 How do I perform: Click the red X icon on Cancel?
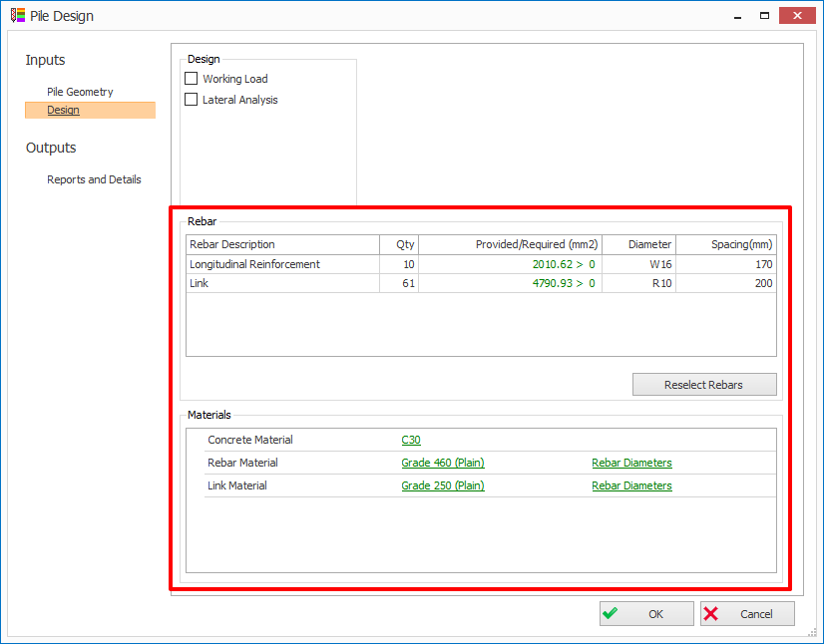point(711,614)
